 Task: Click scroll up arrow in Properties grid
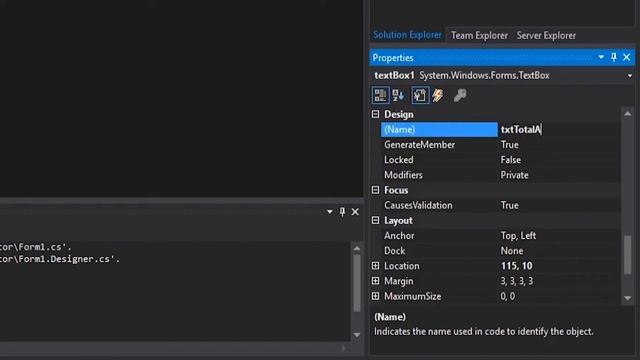(628, 113)
